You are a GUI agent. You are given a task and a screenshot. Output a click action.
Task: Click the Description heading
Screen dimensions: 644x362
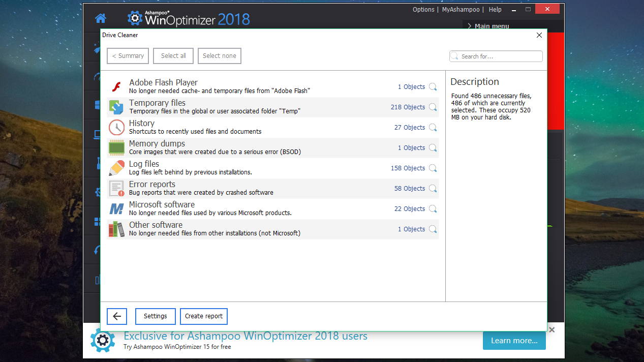[x=475, y=82]
